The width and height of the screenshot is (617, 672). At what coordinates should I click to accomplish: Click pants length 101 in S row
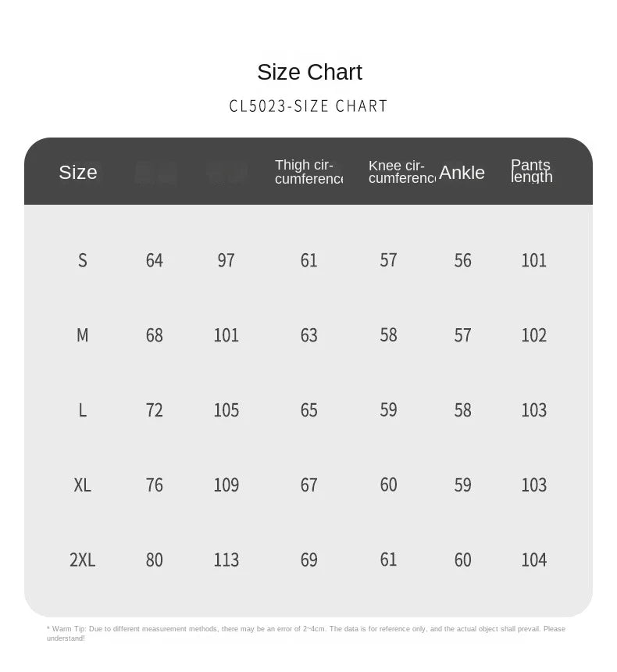(x=534, y=260)
